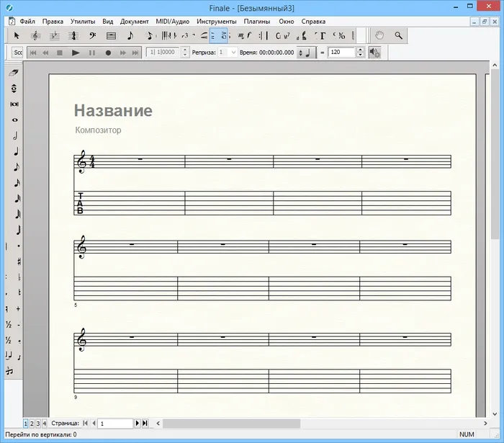This screenshot has width=504, height=443.
Task: Select the Eraser in the left palette
Action: (14, 73)
